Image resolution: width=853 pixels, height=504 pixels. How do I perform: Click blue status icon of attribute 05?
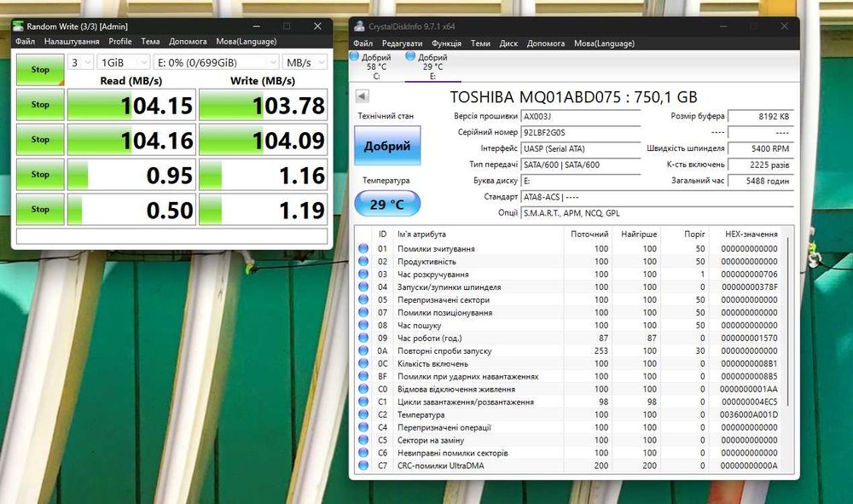click(x=363, y=299)
